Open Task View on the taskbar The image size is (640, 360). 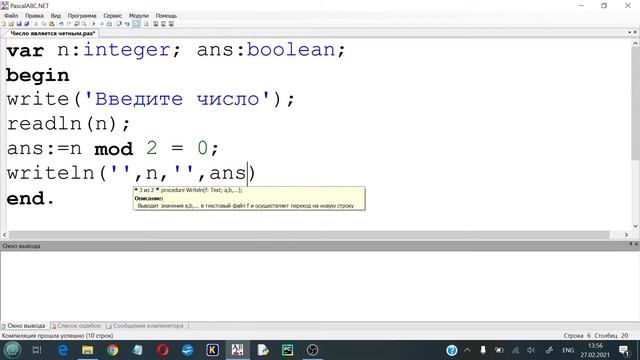tap(37, 350)
